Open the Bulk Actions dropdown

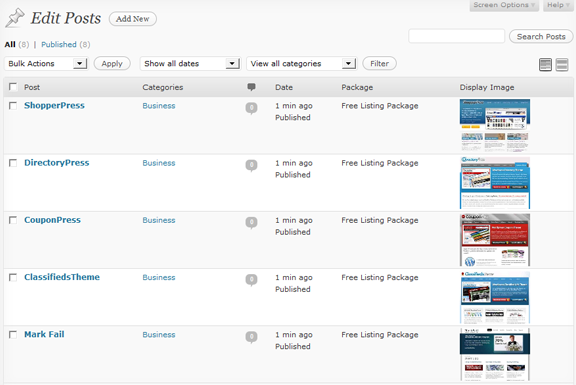coord(46,64)
